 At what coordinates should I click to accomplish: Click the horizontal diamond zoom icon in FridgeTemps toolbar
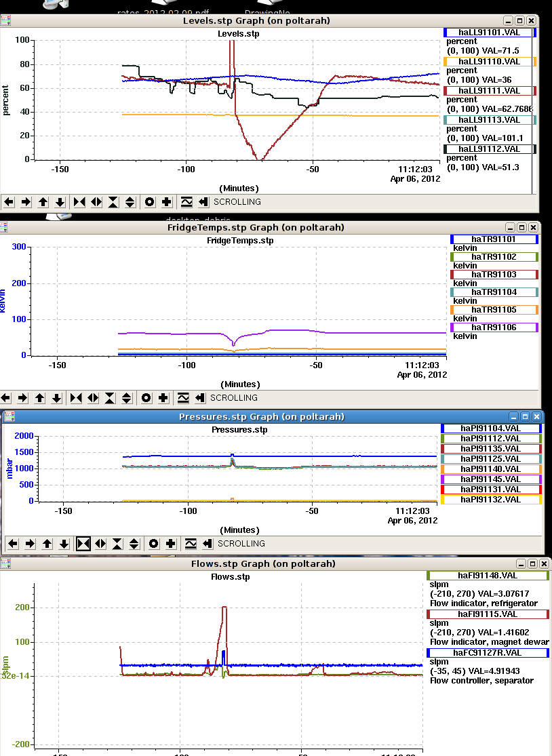pyautogui.click(x=93, y=398)
